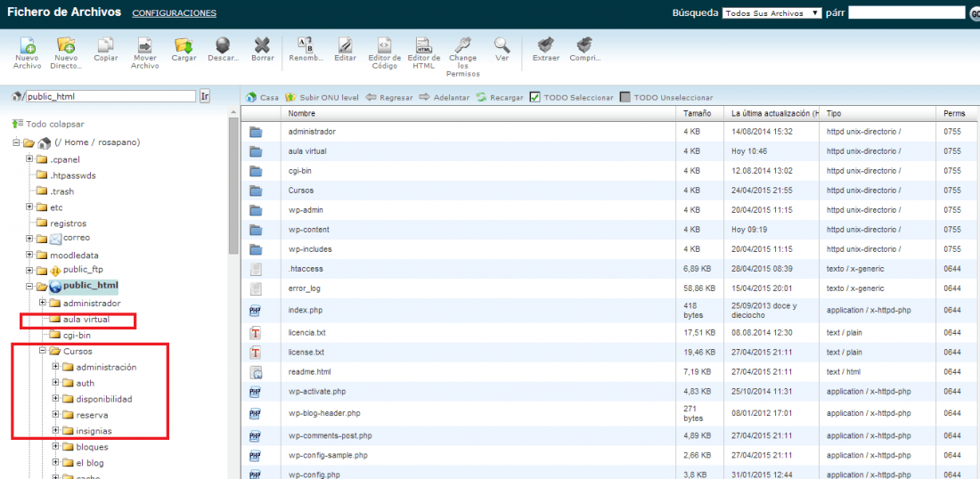980x479 pixels.
Task: Click the readme.html file icon
Action: [255, 372]
